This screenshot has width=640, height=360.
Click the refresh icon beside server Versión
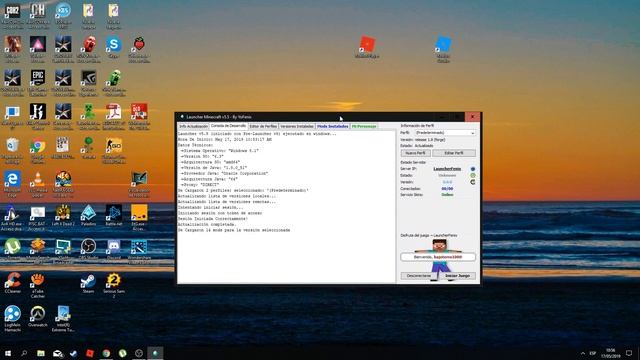coord(473,182)
